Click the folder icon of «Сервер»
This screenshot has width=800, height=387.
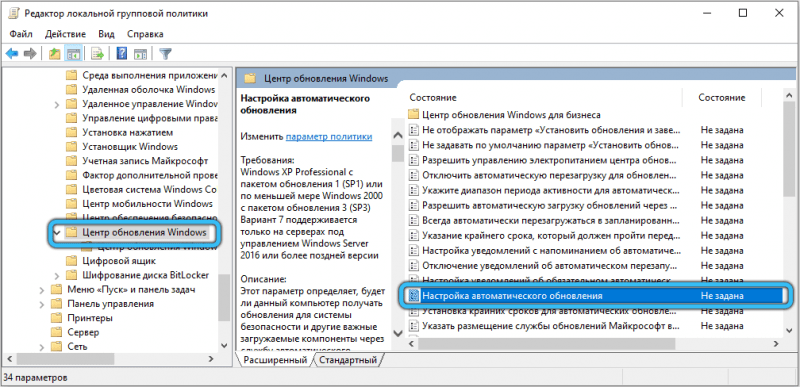click(x=57, y=332)
